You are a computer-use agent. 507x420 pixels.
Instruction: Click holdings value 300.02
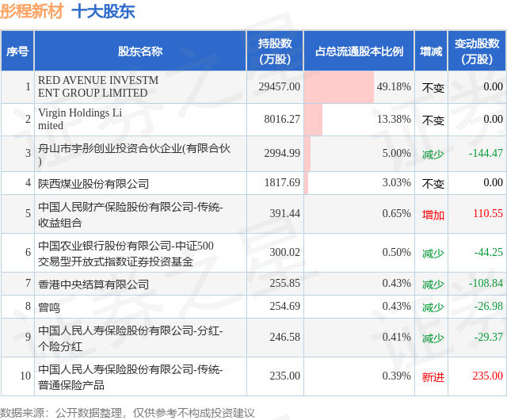click(x=285, y=252)
